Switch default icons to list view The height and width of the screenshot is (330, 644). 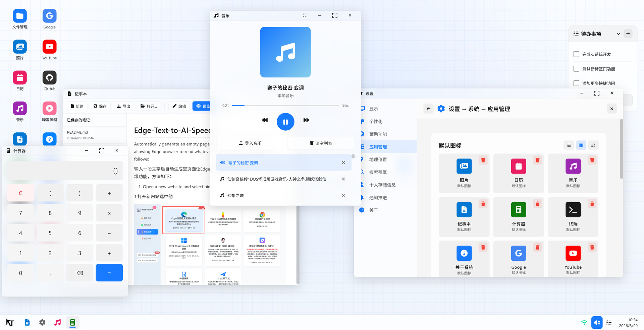pos(569,145)
